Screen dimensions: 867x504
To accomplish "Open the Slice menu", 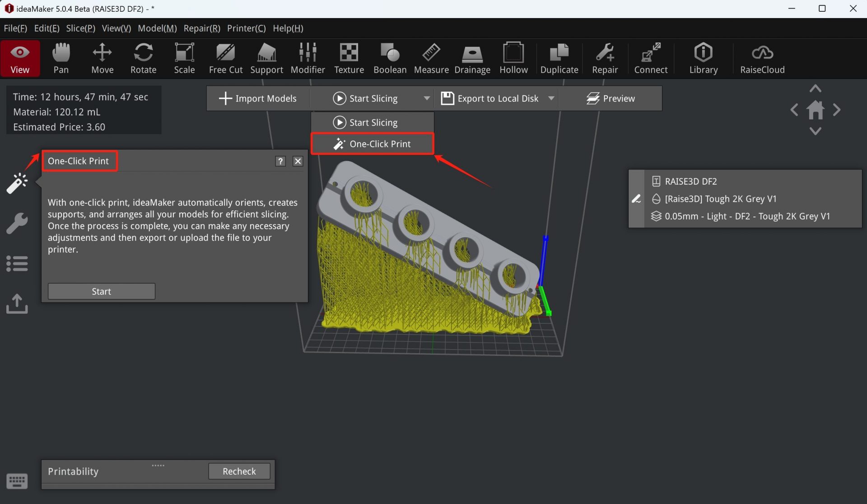I will [80, 28].
